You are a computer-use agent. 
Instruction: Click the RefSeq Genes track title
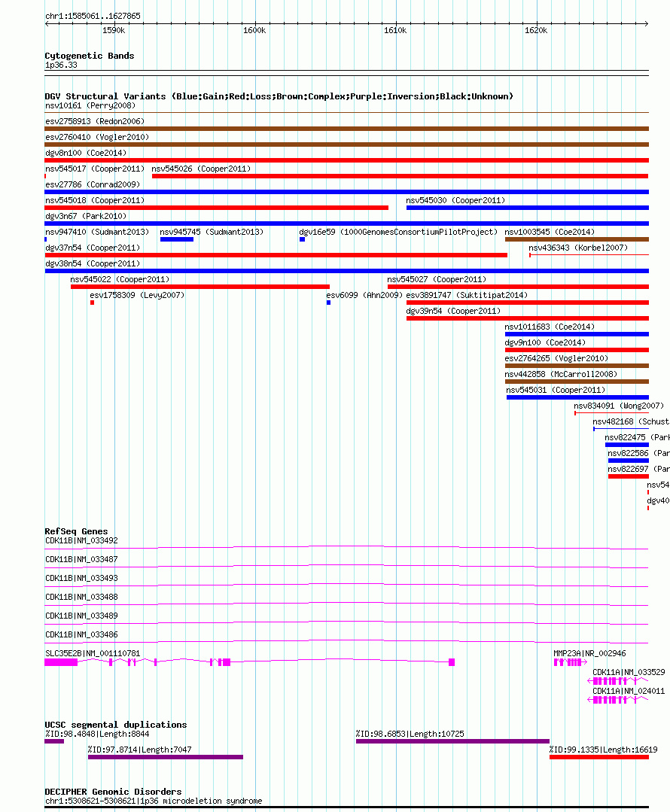(x=76, y=531)
